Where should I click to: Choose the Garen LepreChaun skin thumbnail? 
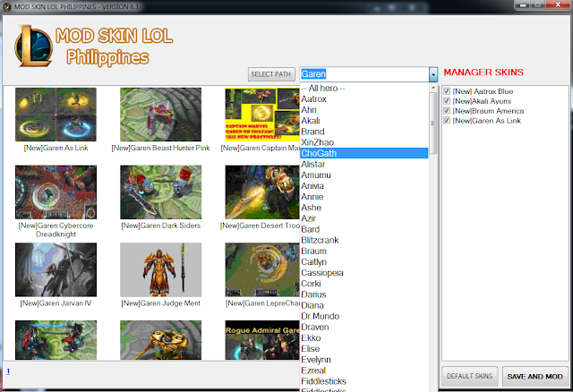pos(262,269)
